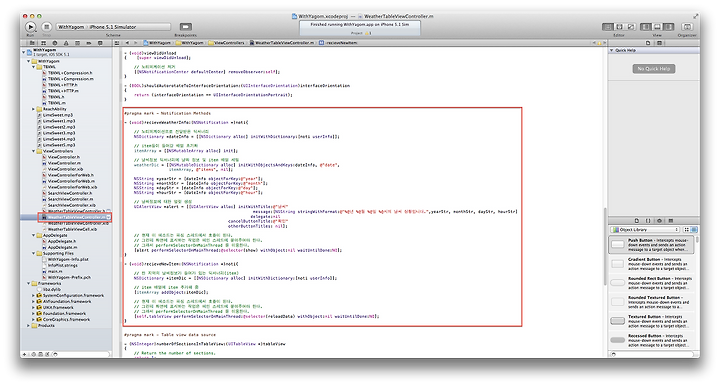Click the Run button
This screenshot has height=386, width=720.
(30, 27)
